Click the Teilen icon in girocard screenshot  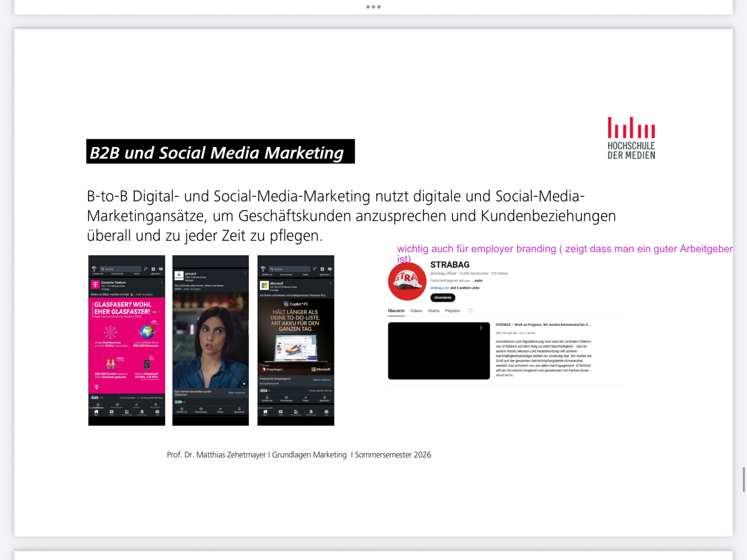click(x=220, y=409)
